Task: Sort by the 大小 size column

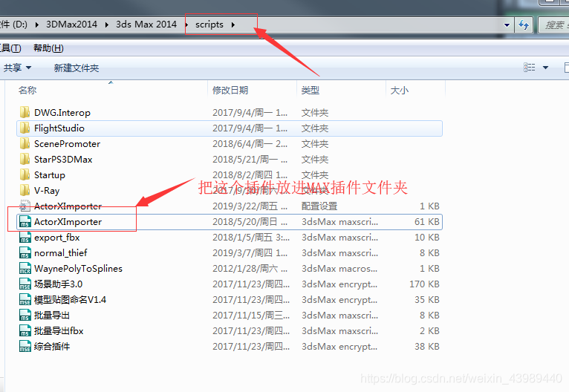Action: pyautogui.click(x=399, y=90)
